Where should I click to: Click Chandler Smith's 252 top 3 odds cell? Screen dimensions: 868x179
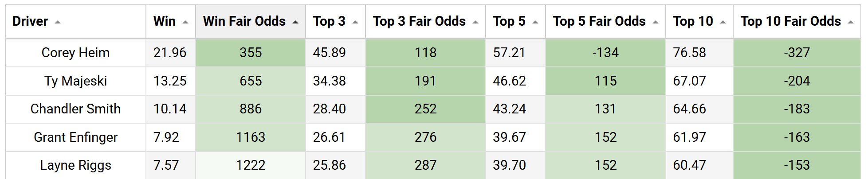click(x=425, y=109)
